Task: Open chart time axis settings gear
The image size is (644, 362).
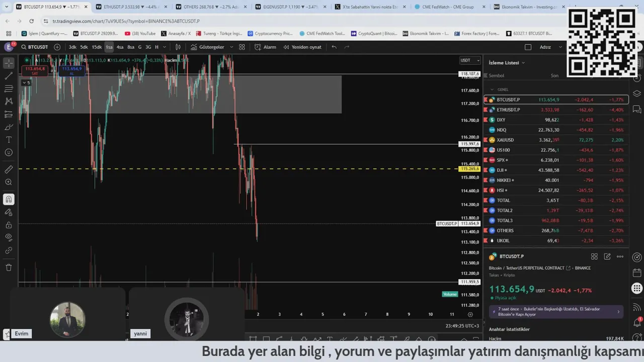Action: coord(470,314)
